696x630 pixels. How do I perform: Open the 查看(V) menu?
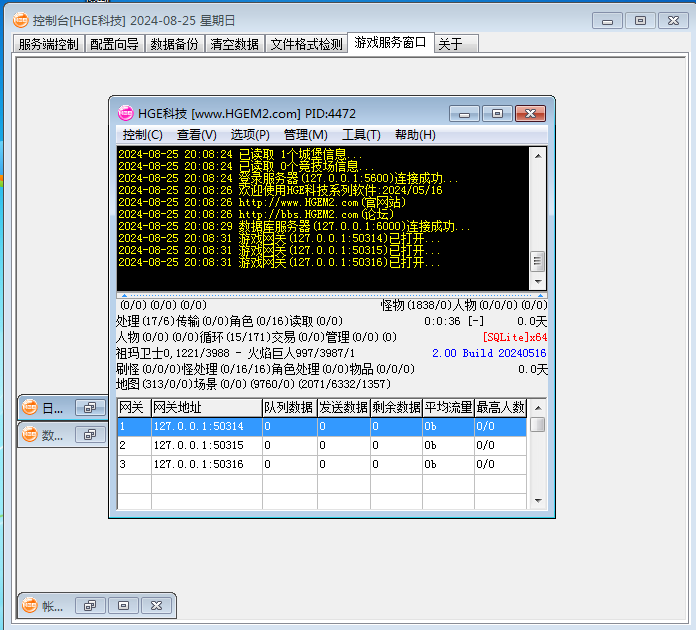[196, 135]
